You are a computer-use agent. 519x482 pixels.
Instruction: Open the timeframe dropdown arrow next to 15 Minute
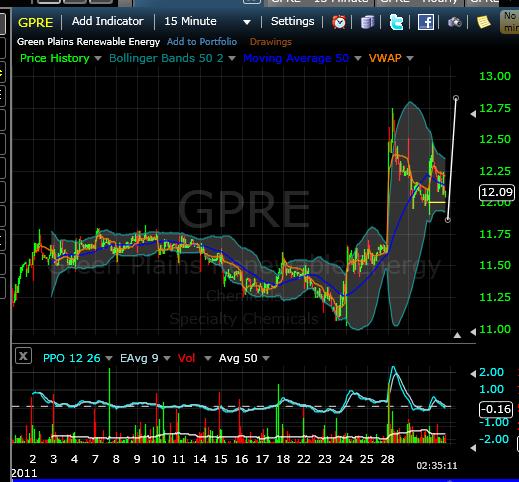247,22
